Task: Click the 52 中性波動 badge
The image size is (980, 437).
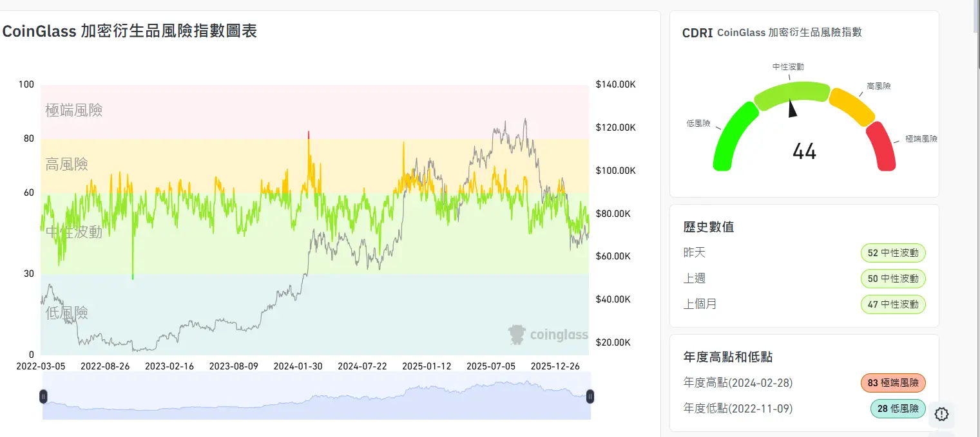Action: [x=893, y=253]
